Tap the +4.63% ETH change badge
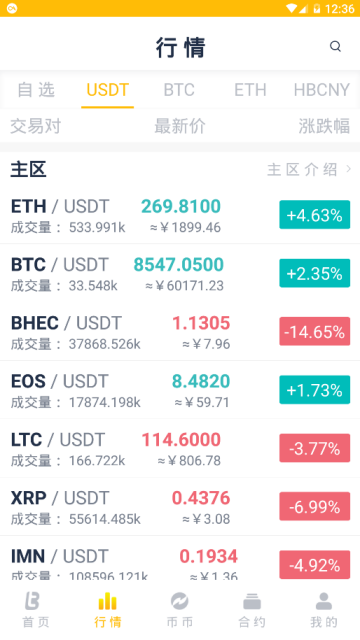Image resolution: width=360 pixels, height=640 pixels. (x=315, y=215)
